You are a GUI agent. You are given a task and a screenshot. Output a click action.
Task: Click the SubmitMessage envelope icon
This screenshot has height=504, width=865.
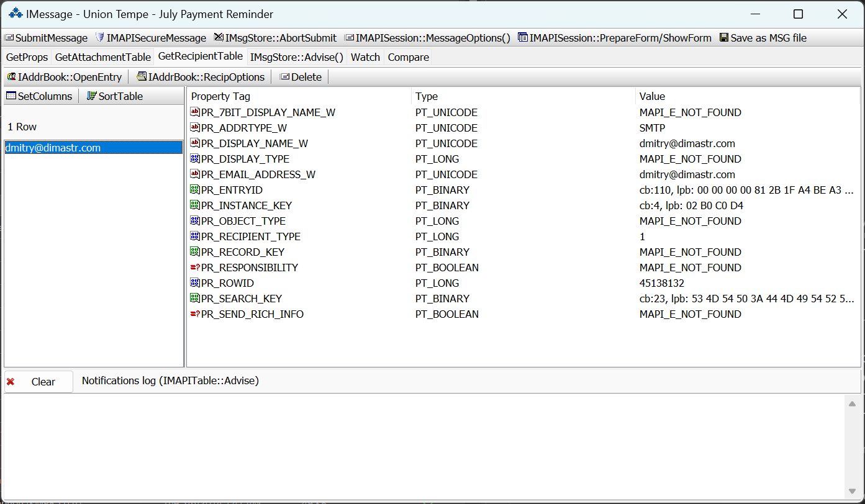9,38
